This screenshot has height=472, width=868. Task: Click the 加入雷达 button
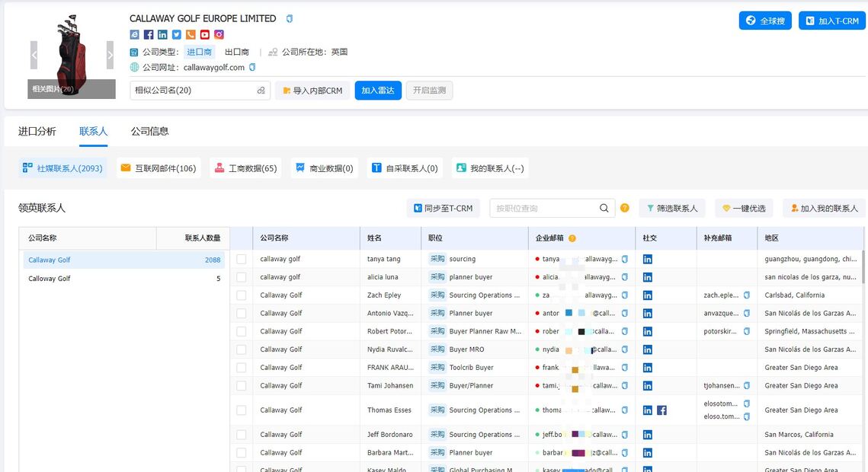click(378, 91)
